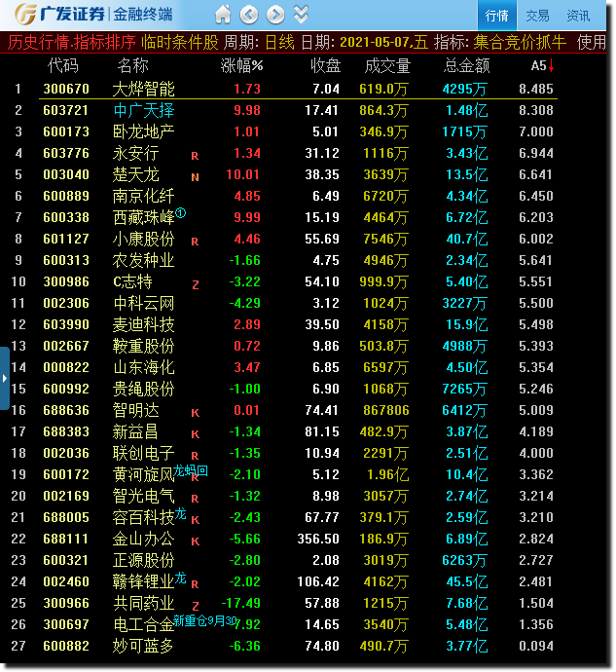Select stock row 农发种业
Screen dimensions: 616x672
click(x=298, y=260)
